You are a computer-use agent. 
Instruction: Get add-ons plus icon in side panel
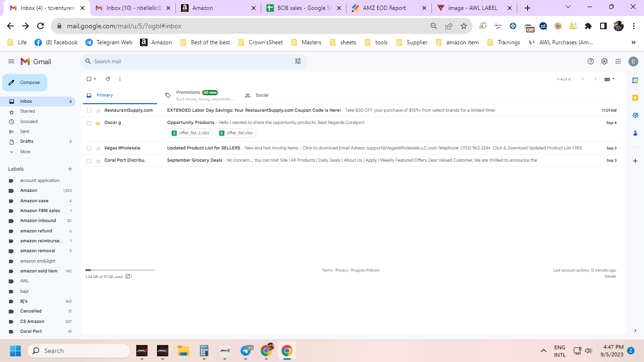coord(635,161)
